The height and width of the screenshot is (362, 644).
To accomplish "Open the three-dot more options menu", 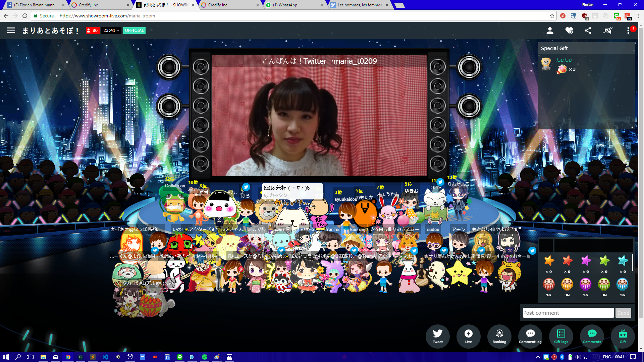I will [628, 31].
